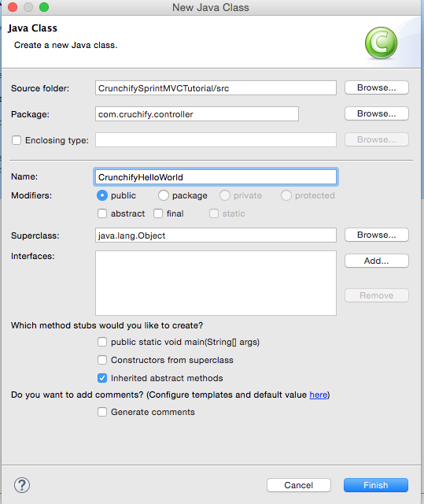Enable Constructors from superclass option
This screenshot has height=504, width=424.
tap(102, 360)
